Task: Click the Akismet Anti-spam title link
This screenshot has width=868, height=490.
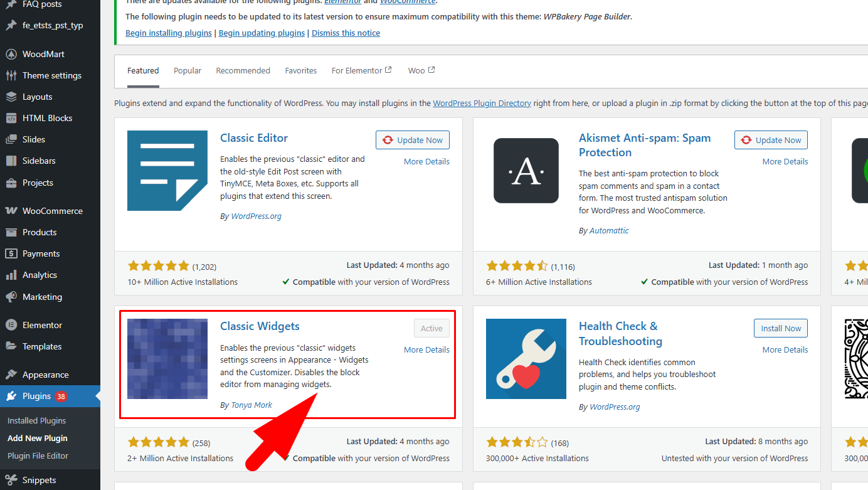Action: point(645,145)
